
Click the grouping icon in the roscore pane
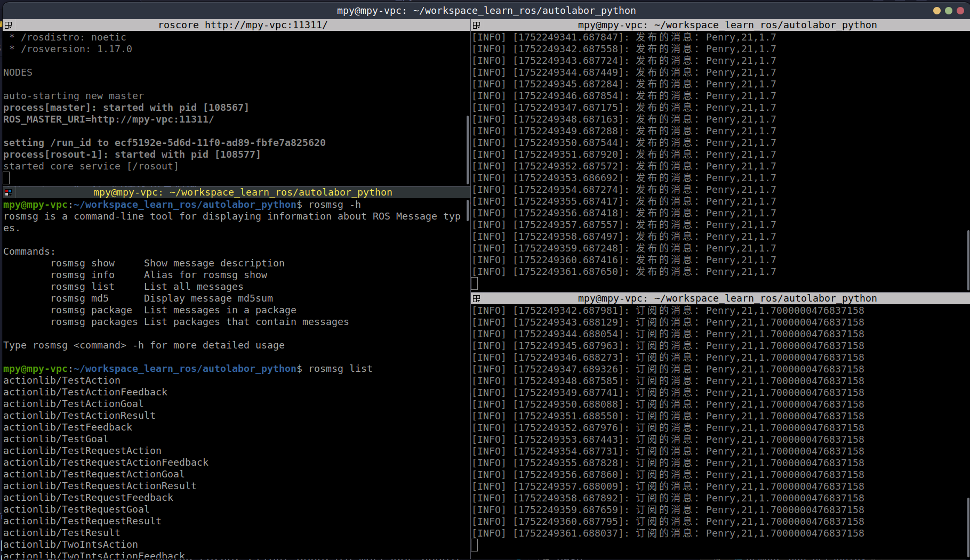coord(8,25)
